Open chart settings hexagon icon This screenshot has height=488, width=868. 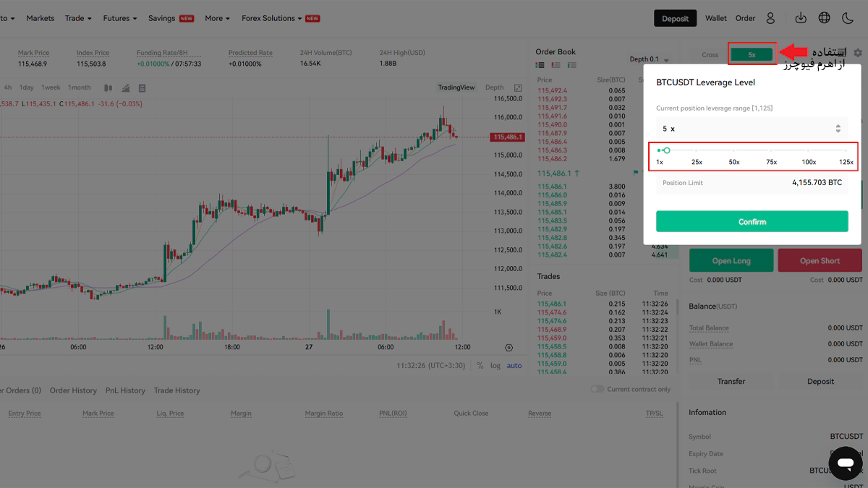coord(509,348)
